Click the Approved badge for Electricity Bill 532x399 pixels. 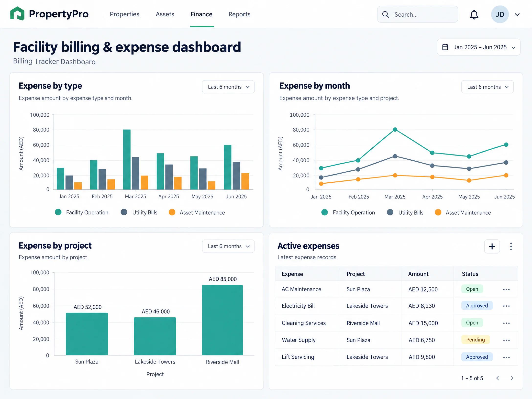477,306
